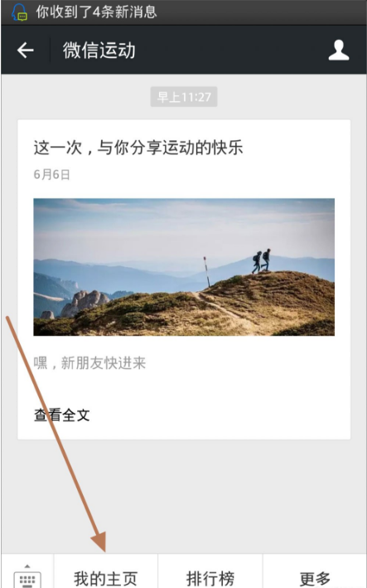Open article title 这一次，与你分享运动的快乐
The height and width of the screenshot is (588, 367).
(138, 147)
